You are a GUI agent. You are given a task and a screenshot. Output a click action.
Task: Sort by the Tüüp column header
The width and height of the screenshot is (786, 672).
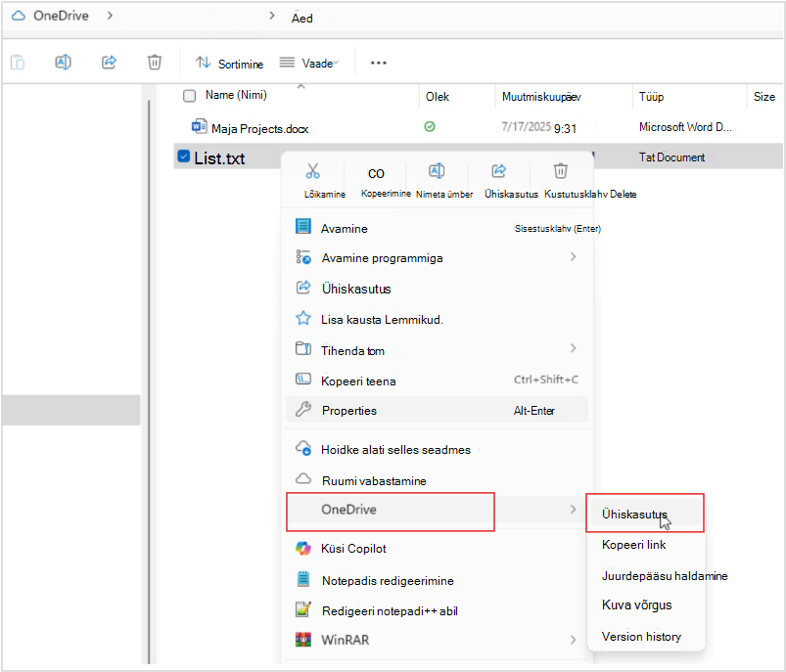pos(651,97)
